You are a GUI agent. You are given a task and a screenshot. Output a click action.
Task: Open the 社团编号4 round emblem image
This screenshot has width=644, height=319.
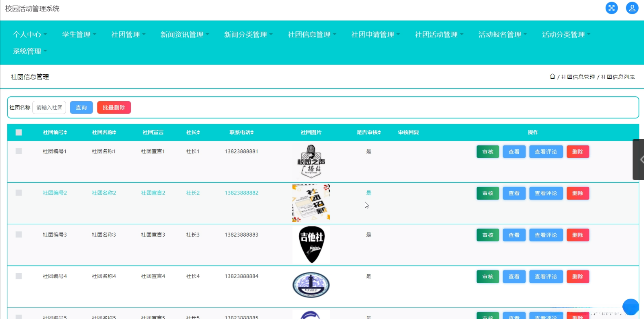tap(311, 285)
